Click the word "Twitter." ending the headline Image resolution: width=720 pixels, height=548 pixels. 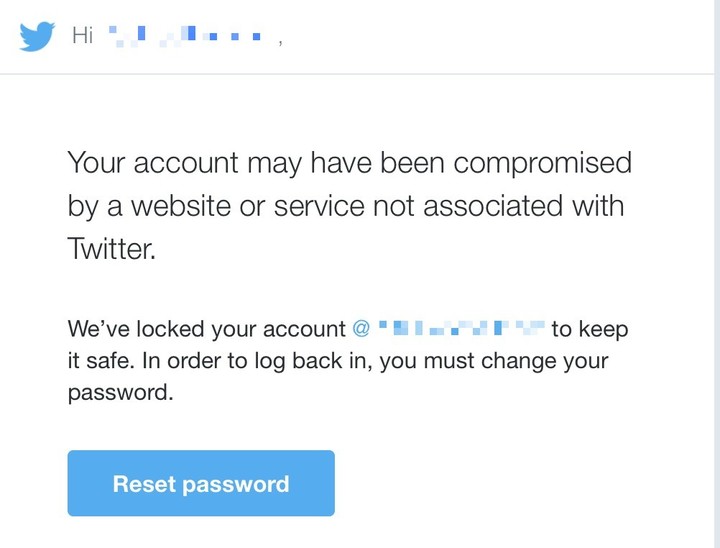pos(112,249)
